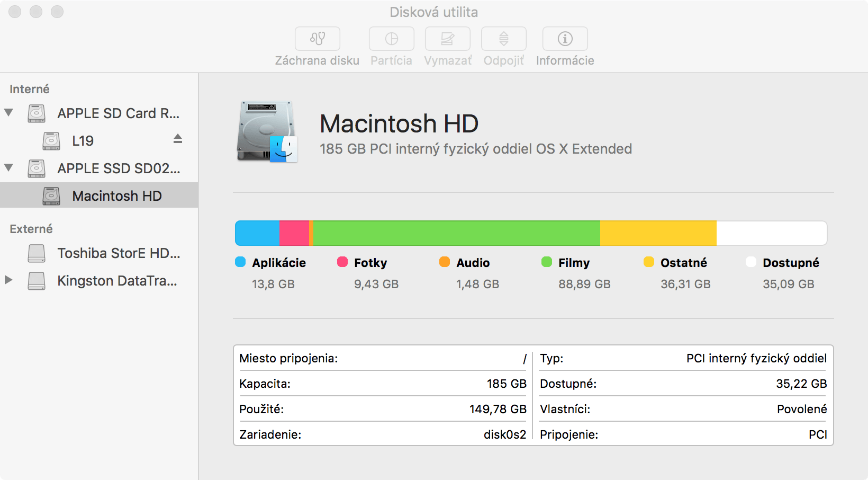This screenshot has height=480, width=868.
Task: Click the Odpojiť unmount icon
Action: pyautogui.click(x=503, y=39)
